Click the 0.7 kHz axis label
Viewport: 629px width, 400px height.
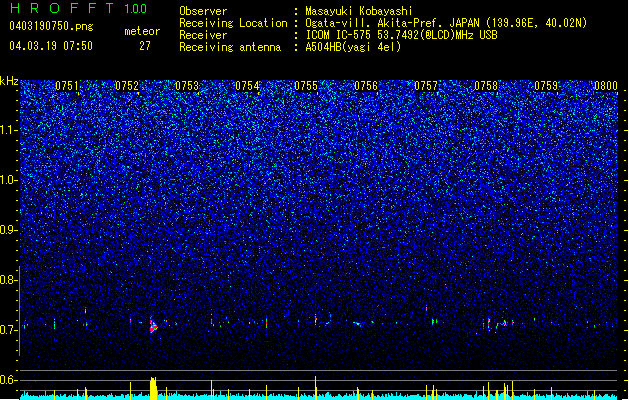coord(9,330)
